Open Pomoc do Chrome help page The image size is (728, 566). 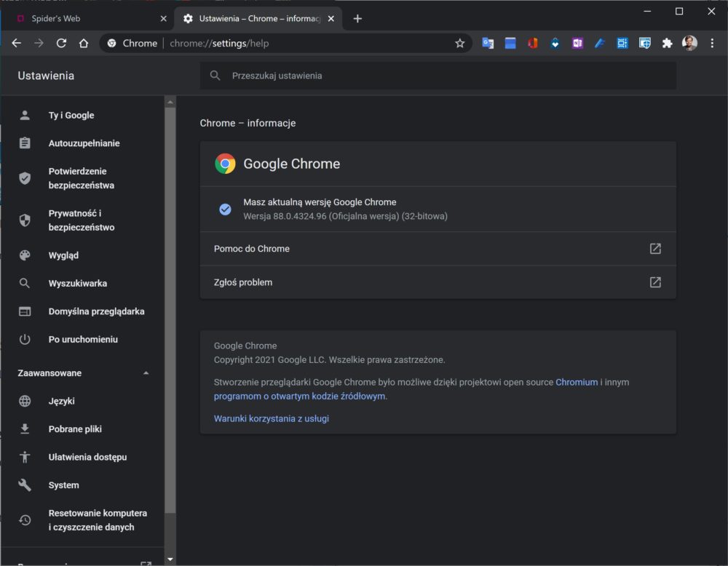pyautogui.click(x=438, y=249)
